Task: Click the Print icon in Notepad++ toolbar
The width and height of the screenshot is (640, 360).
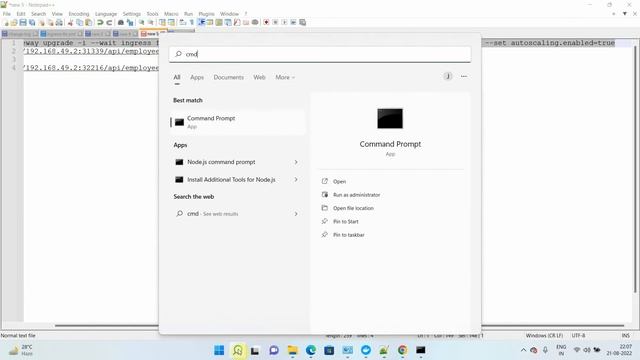Action: (x=59, y=22)
